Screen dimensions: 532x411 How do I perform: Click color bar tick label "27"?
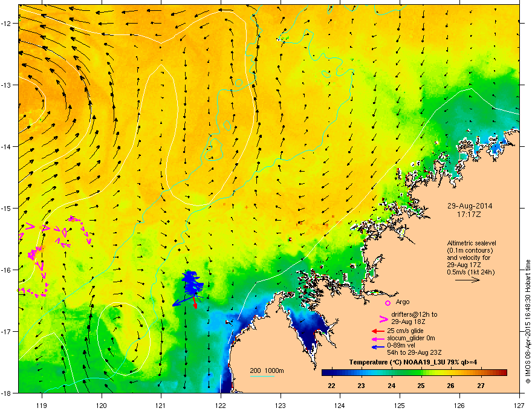click(x=481, y=386)
